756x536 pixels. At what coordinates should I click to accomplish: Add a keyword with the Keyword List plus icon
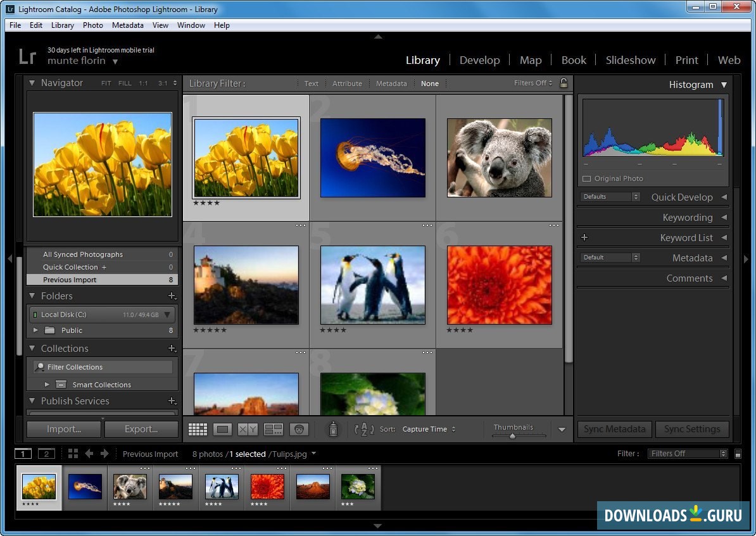tap(584, 237)
